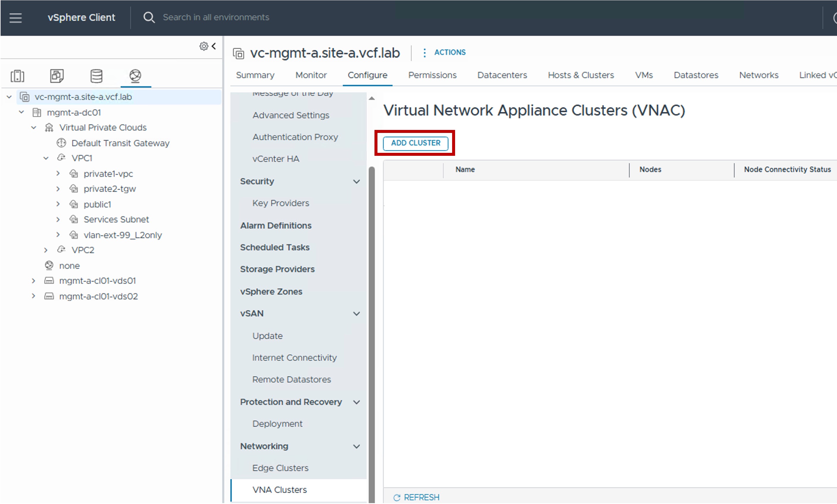The height and width of the screenshot is (504, 837).
Task: Switch to Hosts and Clusters inventory icon
Action: point(17,76)
